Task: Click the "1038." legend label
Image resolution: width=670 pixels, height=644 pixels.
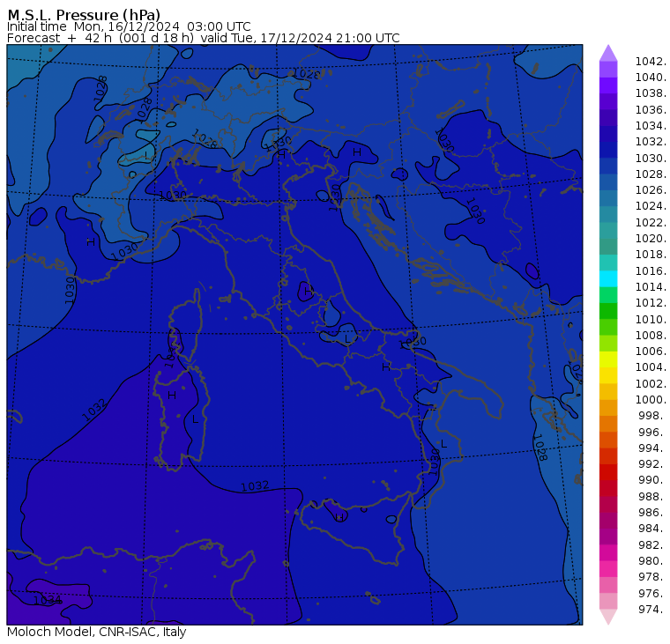Action: point(651,93)
